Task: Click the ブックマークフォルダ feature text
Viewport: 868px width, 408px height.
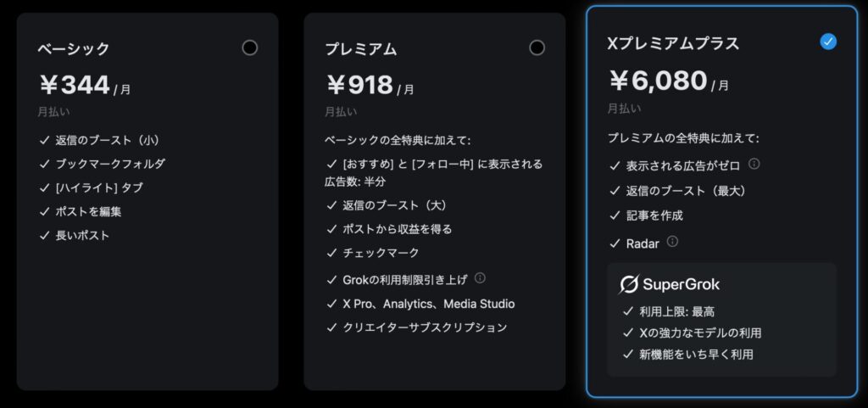Action: click(x=110, y=164)
